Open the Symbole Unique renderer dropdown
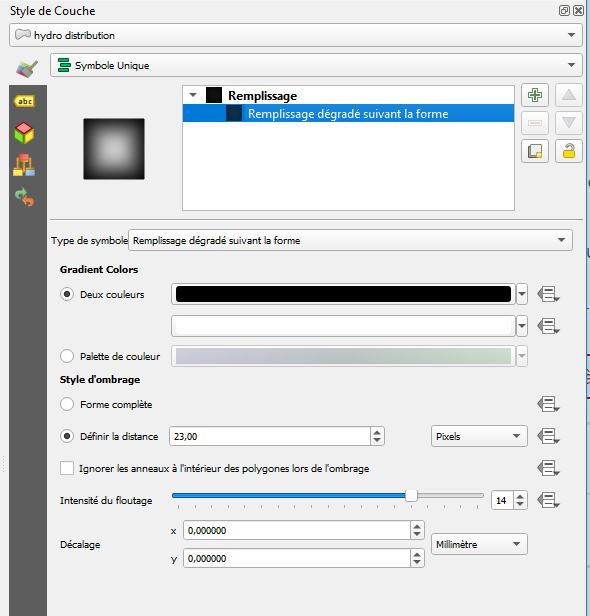 pyautogui.click(x=316, y=65)
